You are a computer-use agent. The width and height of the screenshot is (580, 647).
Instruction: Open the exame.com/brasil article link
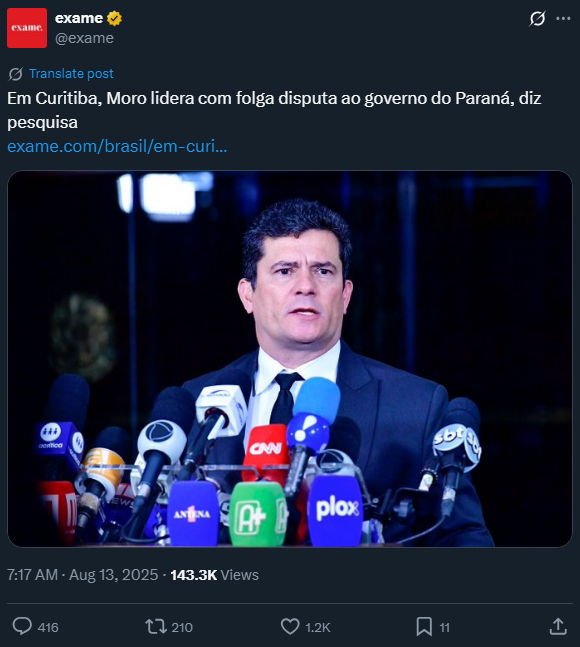117,146
